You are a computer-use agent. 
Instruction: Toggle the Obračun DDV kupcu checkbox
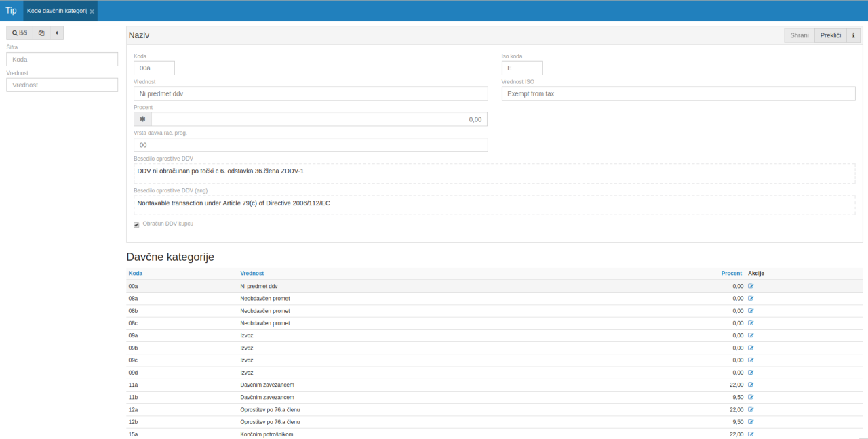coord(136,225)
